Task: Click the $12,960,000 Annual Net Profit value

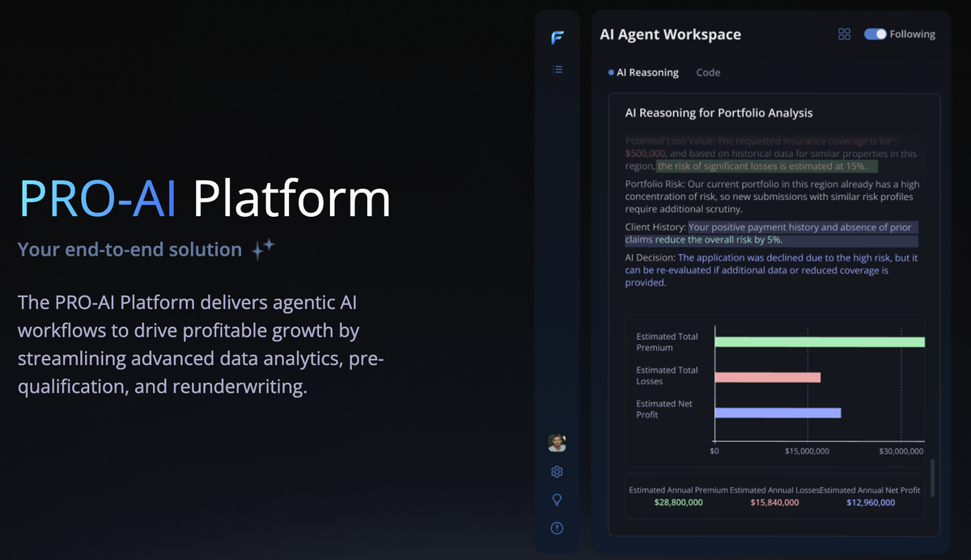Action: 870,502
